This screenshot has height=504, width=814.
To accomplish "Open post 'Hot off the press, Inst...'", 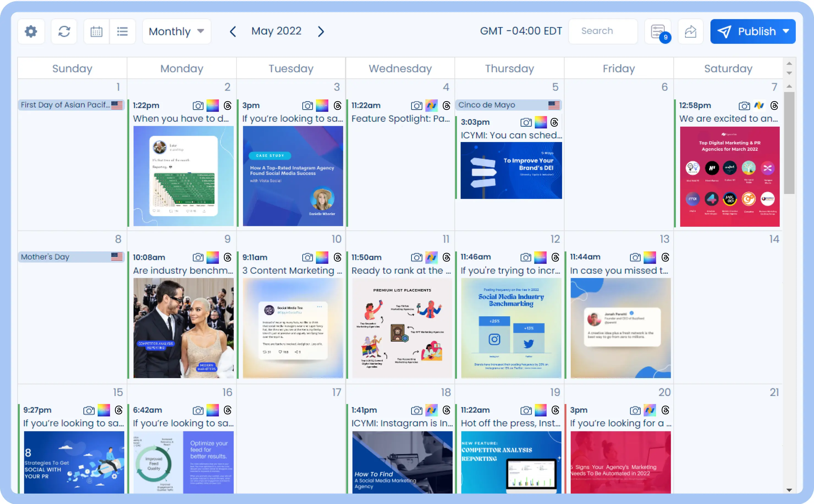I will tap(511, 423).
